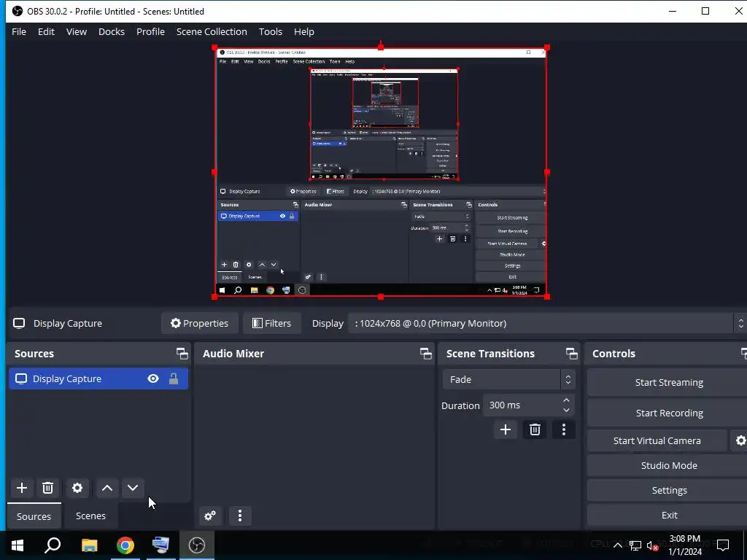Viewport: 747px width, 560px height.
Task: Open notification center icon
Action: click(723, 545)
